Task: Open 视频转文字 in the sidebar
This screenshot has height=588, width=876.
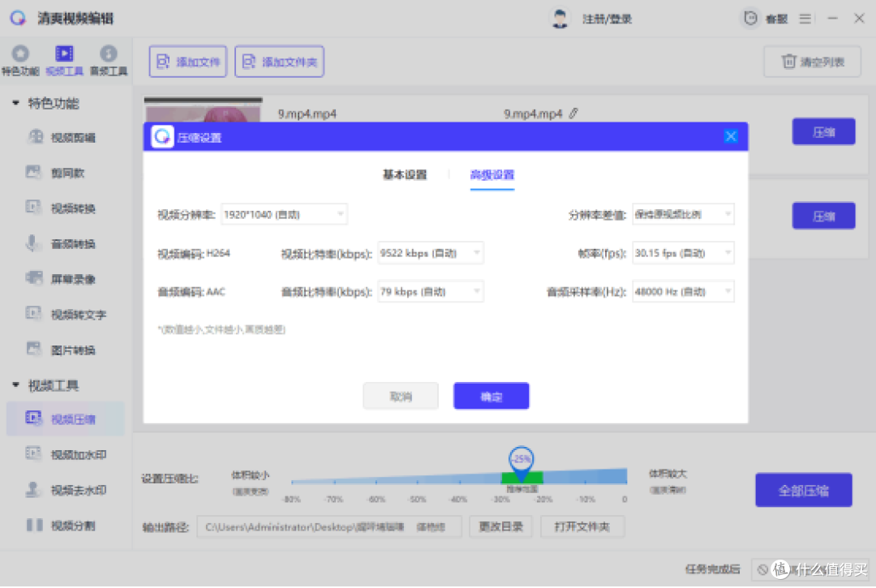Action: point(66,315)
